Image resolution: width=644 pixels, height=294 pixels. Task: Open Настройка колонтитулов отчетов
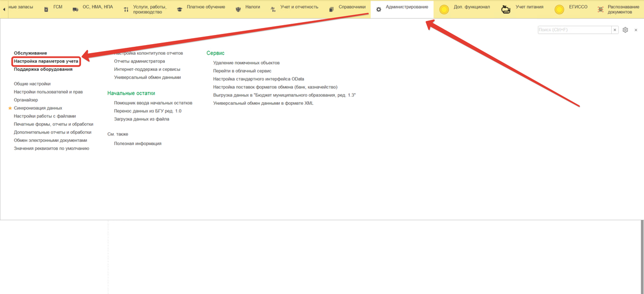pyautogui.click(x=149, y=53)
